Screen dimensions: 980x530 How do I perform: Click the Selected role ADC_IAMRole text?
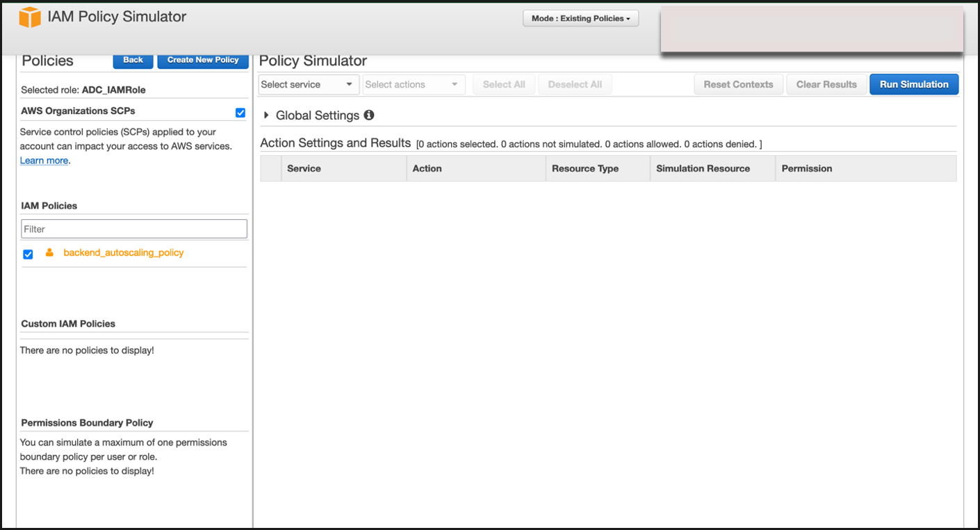coord(83,90)
